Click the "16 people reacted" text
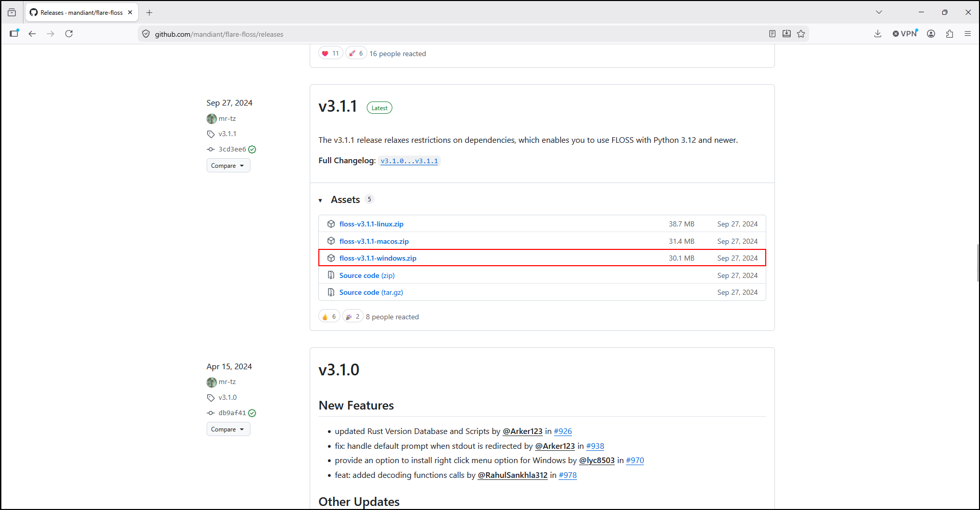Screen dimensions: 980x510 [x=397, y=54]
